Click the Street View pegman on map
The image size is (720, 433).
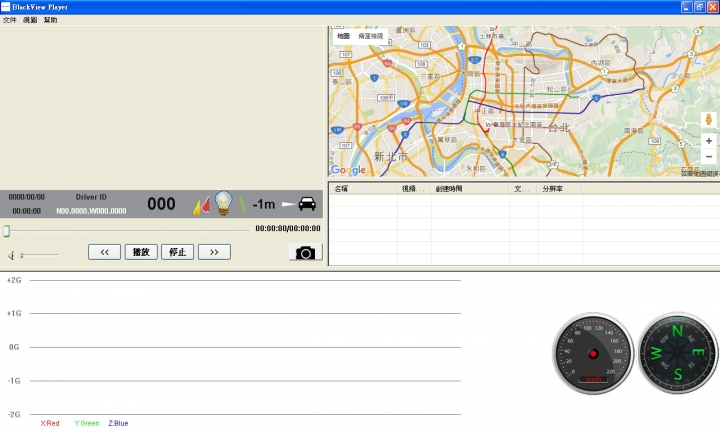[x=709, y=119]
